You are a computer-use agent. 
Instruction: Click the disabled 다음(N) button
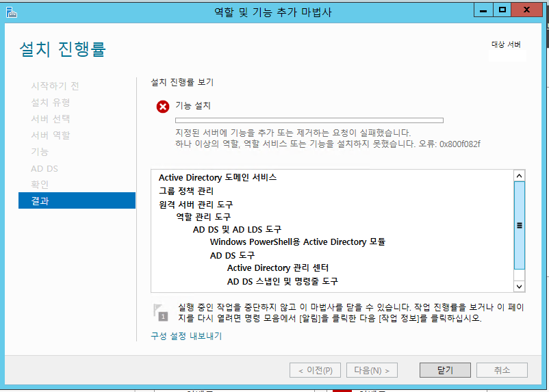pos(372,370)
